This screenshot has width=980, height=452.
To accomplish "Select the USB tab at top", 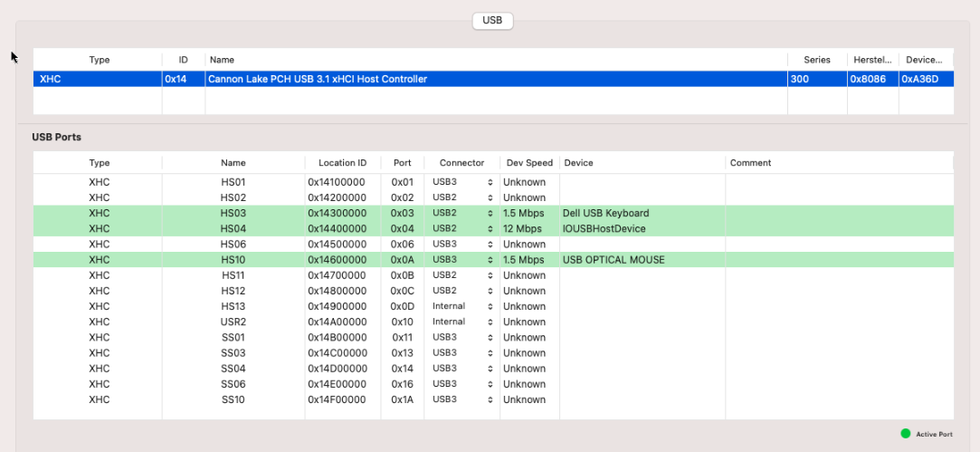I will click(493, 20).
